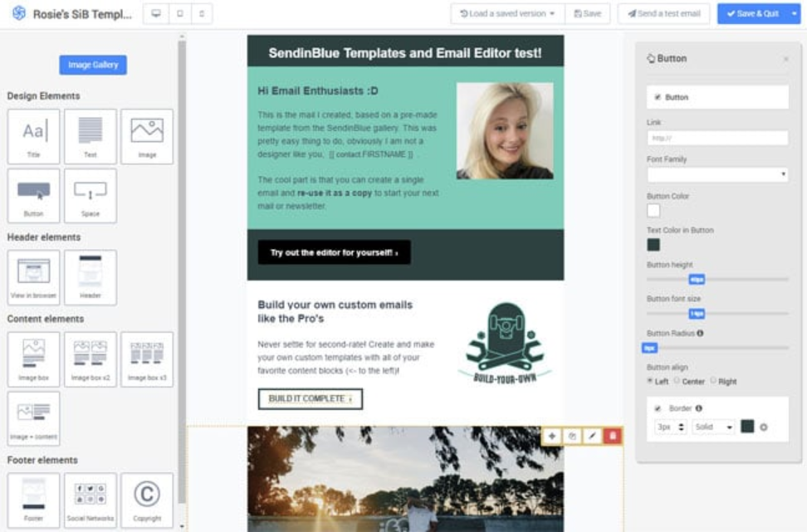The height and width of the screenshot is (532, 807).
Task: Delete the selected image block with red trash icon
Action: click(613, 437)
